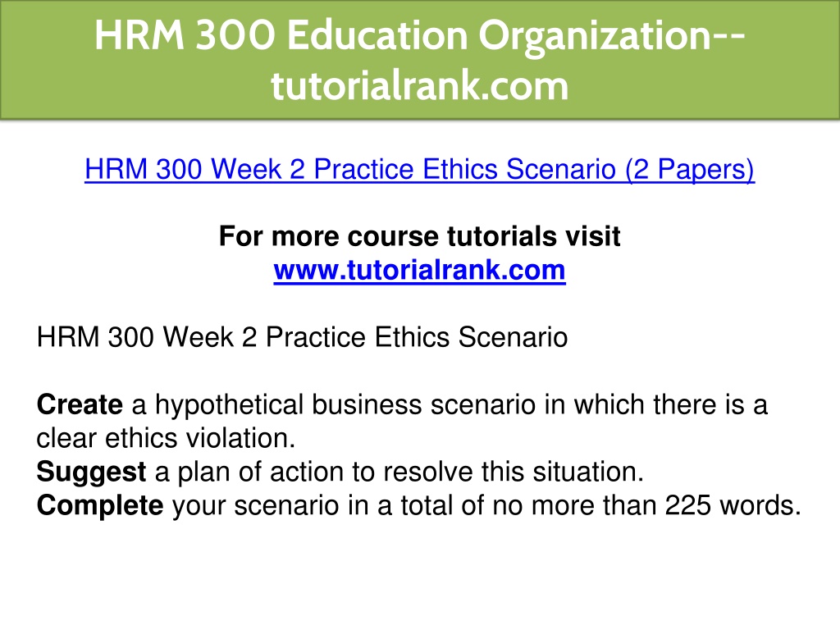The width and height of the screenshot is (840, 630).
Task: Click 'HRM 300 Education Organization--' header line
Action: [x=419, y=35]
